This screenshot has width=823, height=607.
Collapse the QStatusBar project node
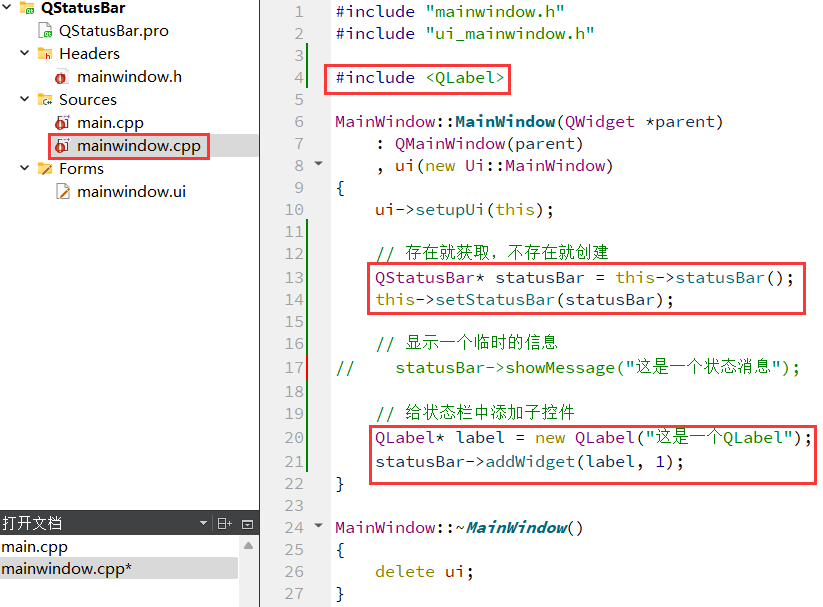[x=7, y=7]
